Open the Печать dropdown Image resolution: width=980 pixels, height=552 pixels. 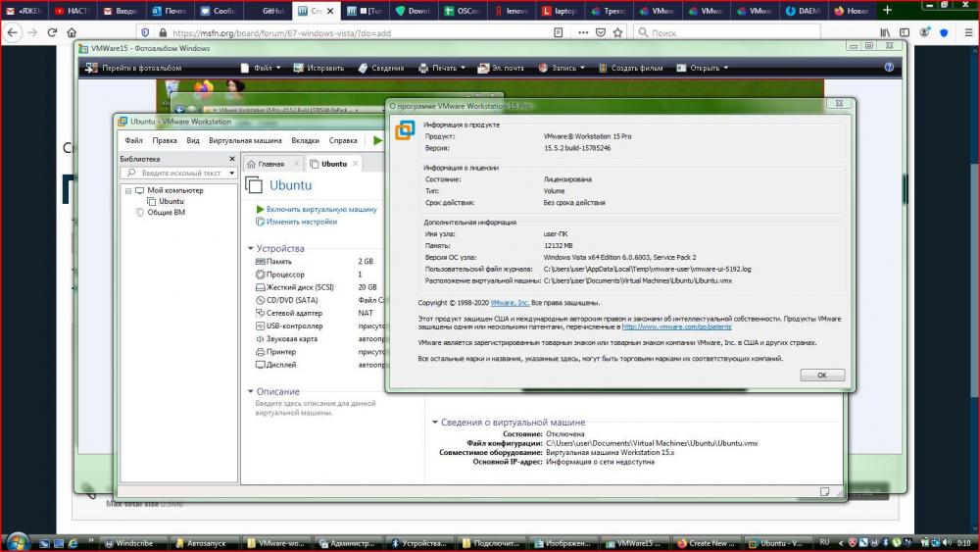click(x=442, y=68)
